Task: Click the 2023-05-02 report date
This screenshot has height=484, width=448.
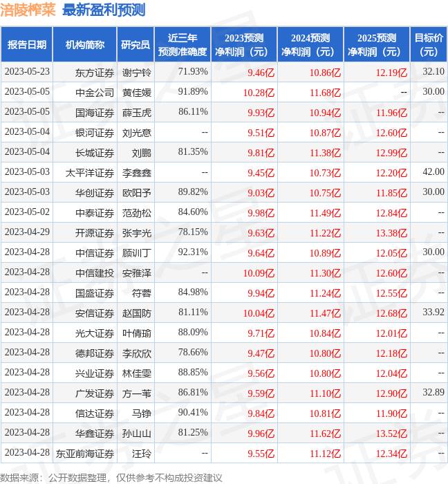Action: [x=27, y=212]
